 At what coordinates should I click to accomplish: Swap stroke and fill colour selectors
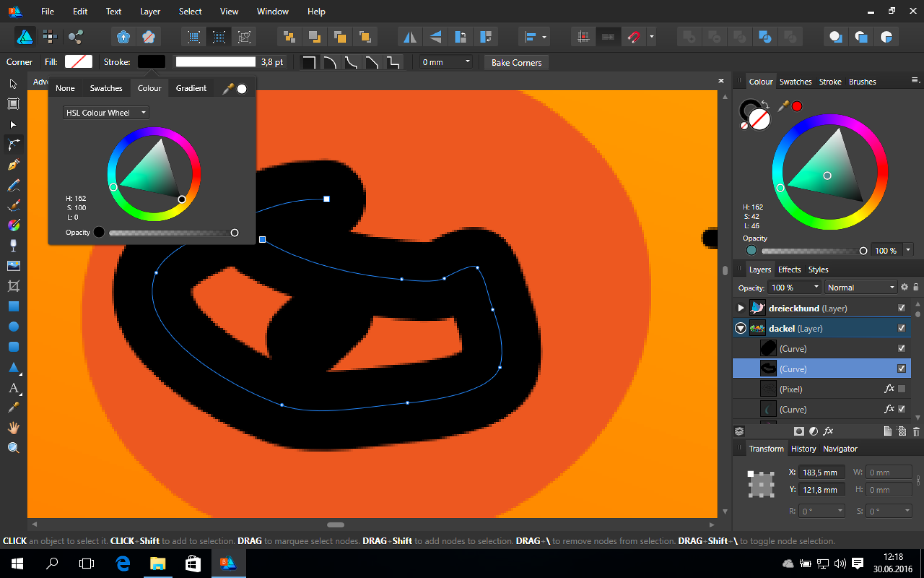tap(765, 104)
